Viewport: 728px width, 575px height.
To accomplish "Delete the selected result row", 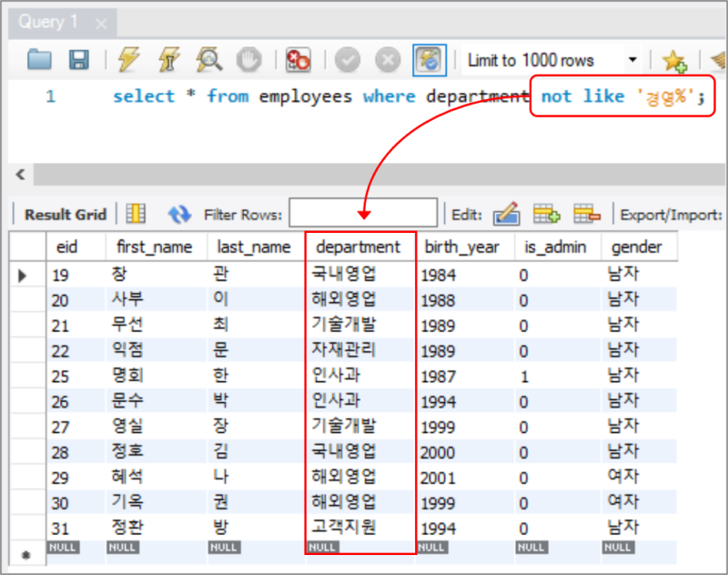I will tap(587, 215).
